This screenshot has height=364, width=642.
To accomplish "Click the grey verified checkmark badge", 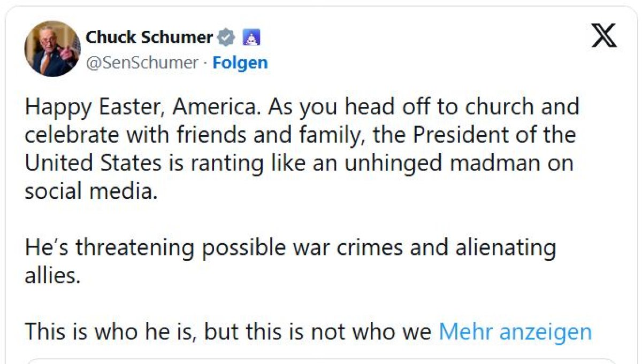I will (226, 38).
